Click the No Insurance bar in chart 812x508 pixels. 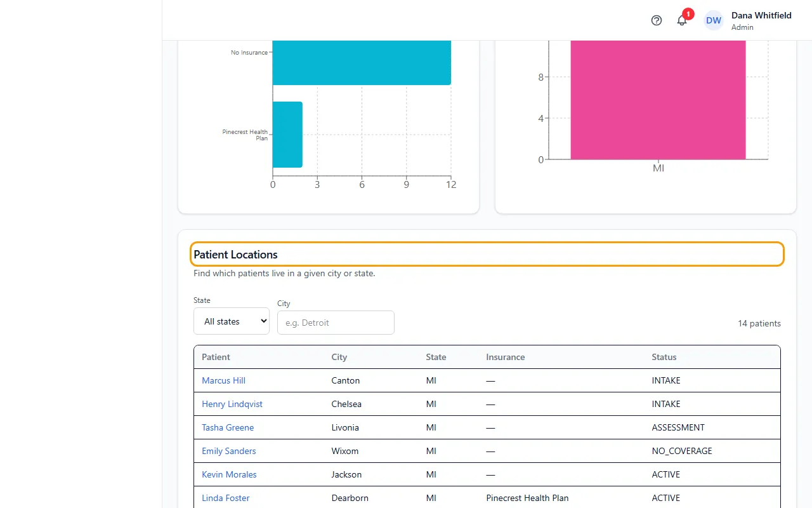pos(362,62)
